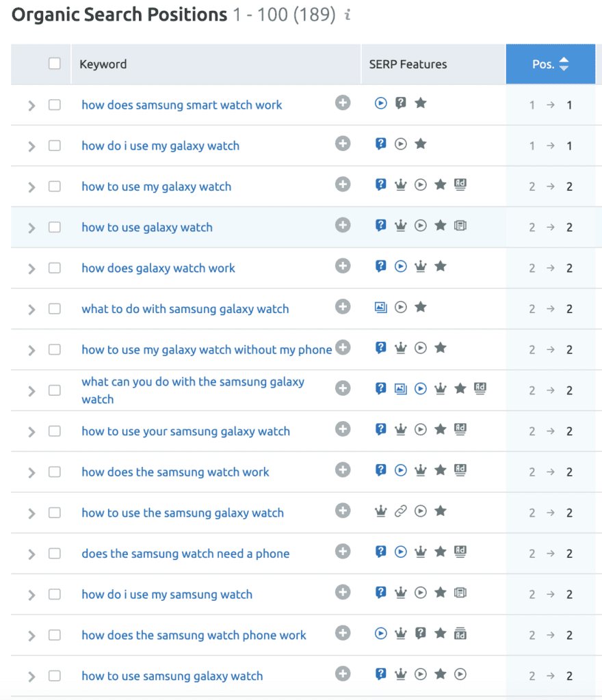Click the plus icon for 'how does the samsung watch work'
602x700 pixels.
coord(343,470)
